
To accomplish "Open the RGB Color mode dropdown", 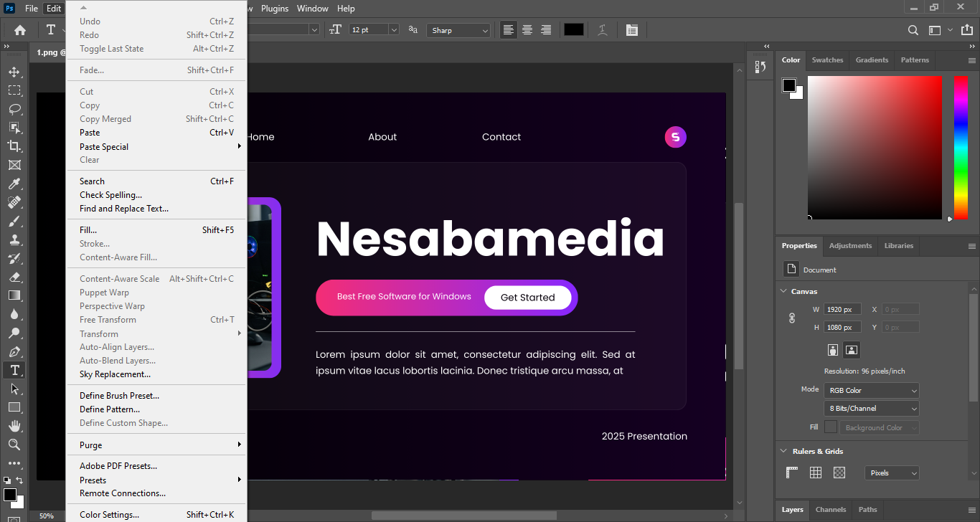I will tap(871, 391).
